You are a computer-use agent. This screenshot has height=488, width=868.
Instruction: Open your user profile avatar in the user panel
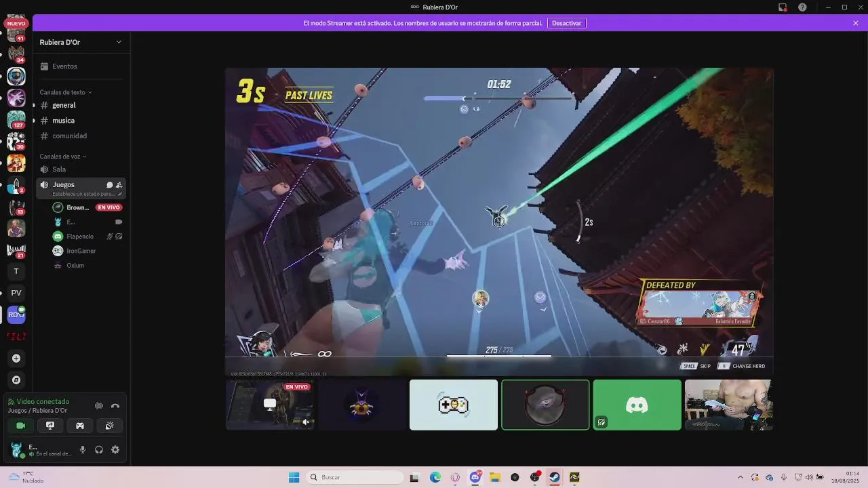[x=17, y=449]
